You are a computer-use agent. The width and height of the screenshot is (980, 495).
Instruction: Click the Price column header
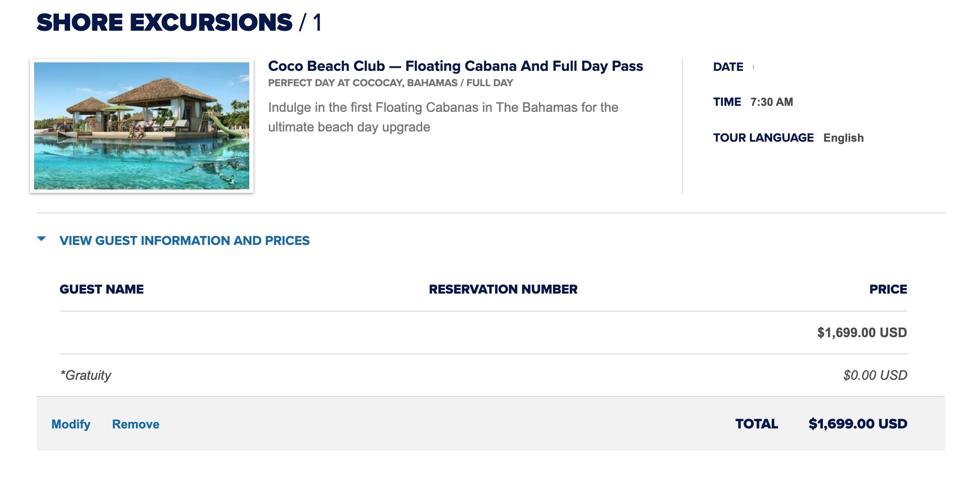[888, 289]
